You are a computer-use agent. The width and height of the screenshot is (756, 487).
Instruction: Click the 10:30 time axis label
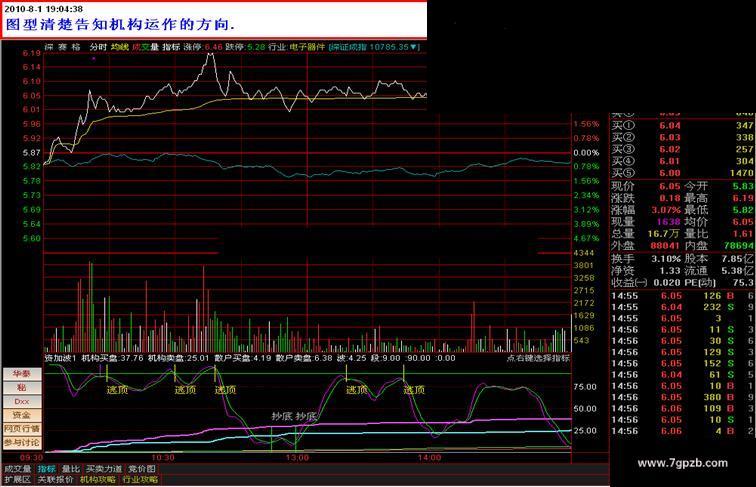163,457
